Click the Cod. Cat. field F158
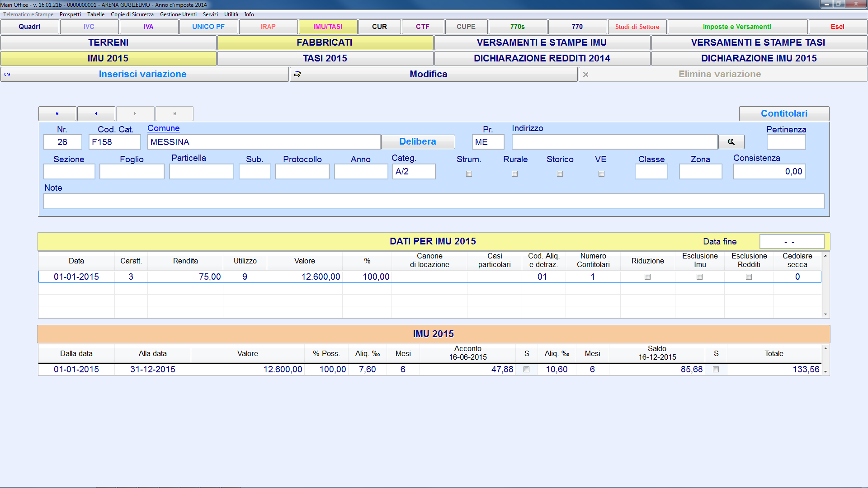 tap(114, 142)
